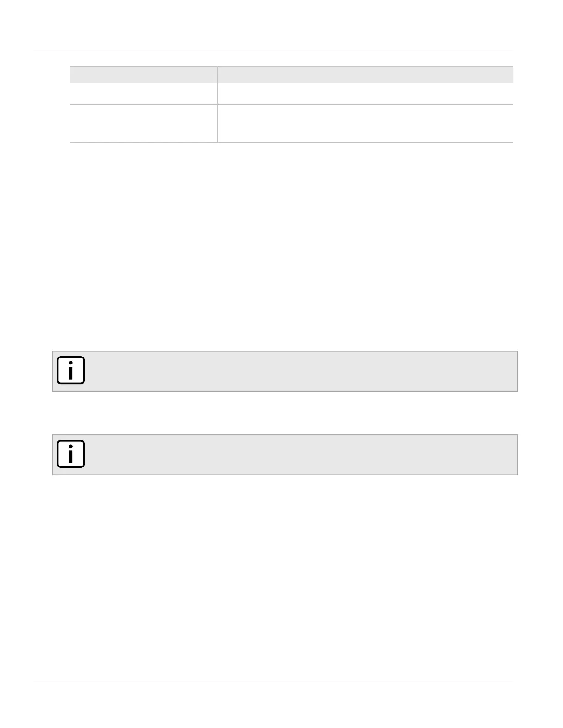
Task: Click the first row's right table cell
Action: 365,94
